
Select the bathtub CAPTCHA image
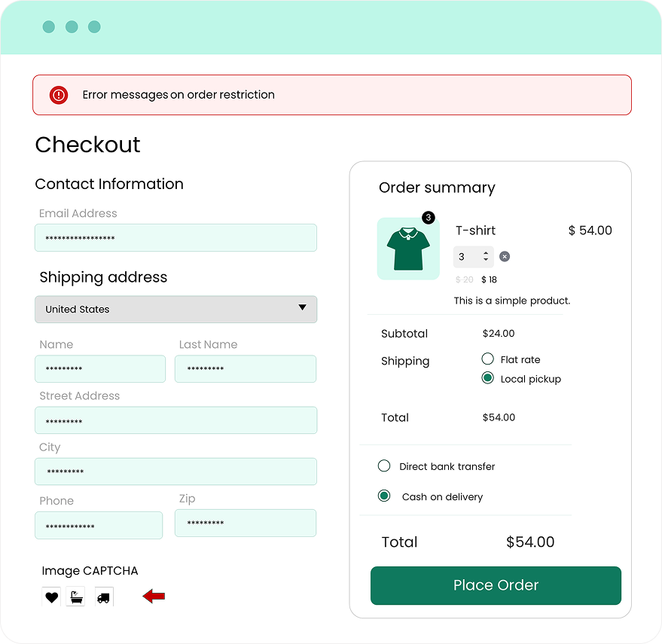coord(75,597)
